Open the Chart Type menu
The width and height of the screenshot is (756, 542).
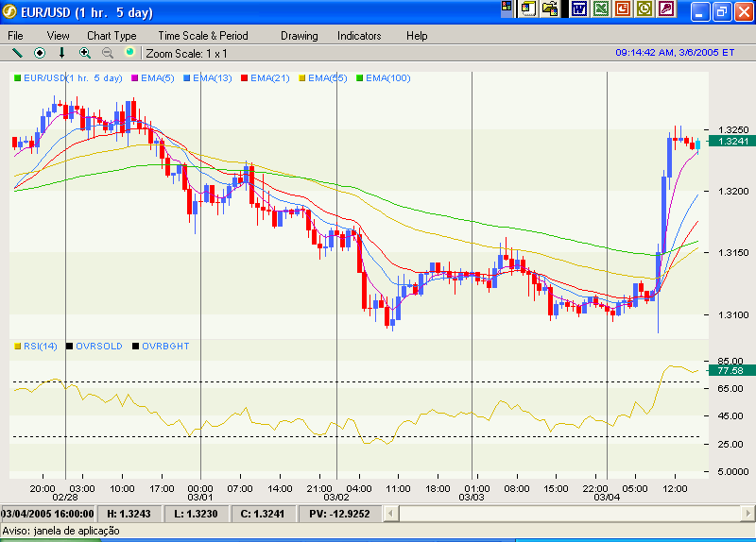tap(112, 36)
